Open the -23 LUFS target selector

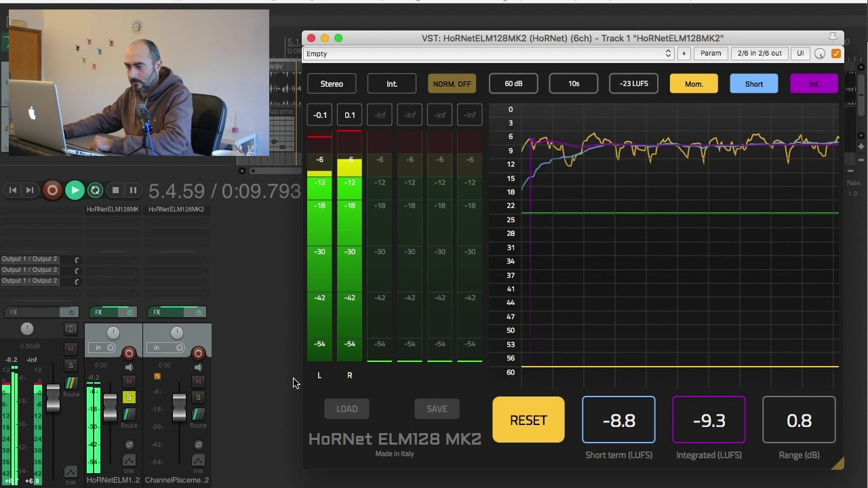pos(633,84)
